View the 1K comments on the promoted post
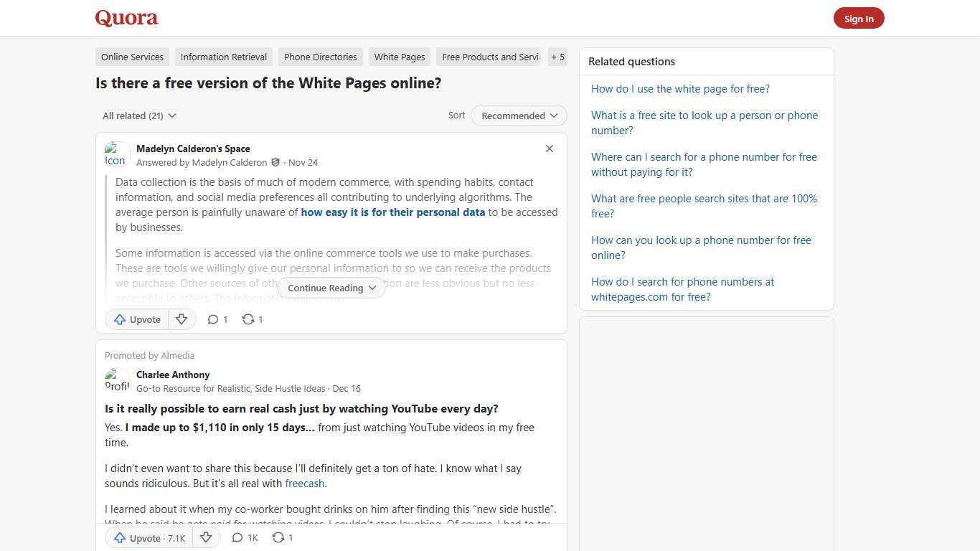980x551 pixels. tap(244, 537)
